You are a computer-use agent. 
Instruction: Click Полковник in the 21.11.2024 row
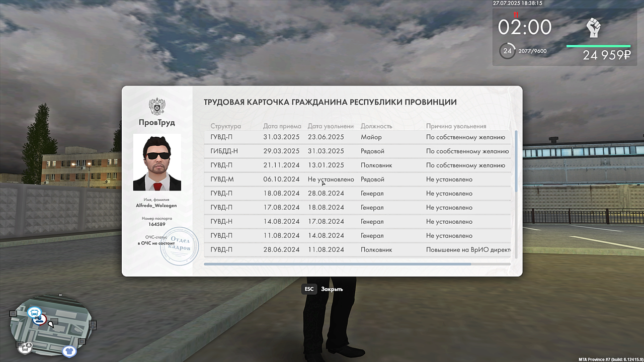pyautogui.click(x=376, y=165)
